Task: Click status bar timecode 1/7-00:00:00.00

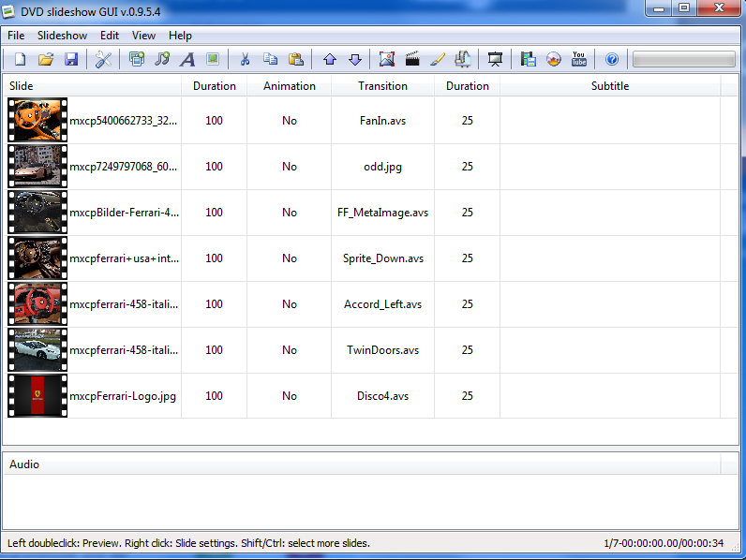Action: click(x=664, y=543)
